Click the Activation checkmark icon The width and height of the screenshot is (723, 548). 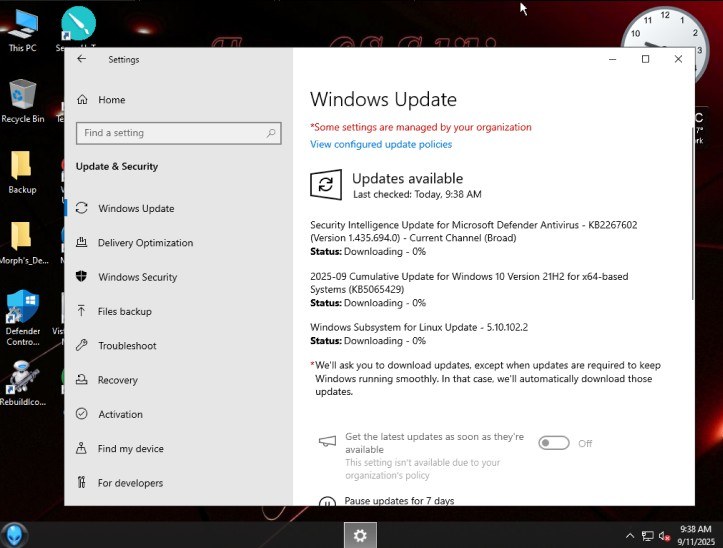(82, 414)
